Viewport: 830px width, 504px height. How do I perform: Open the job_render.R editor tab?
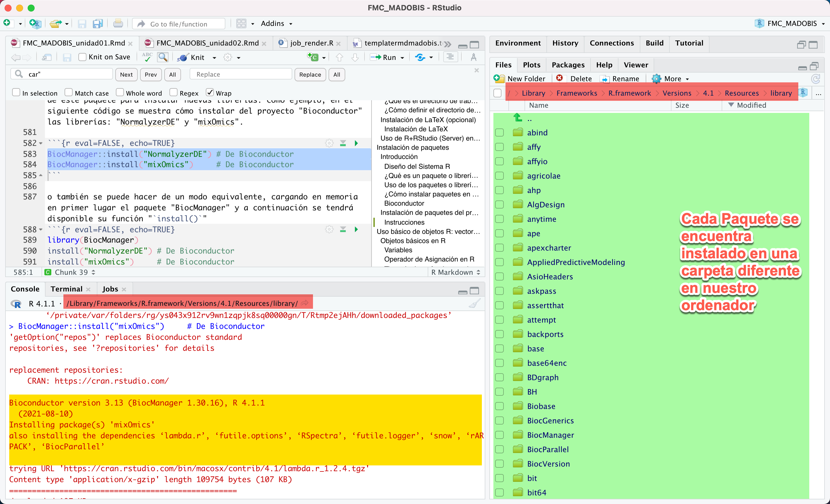click(x=312, y=43)
